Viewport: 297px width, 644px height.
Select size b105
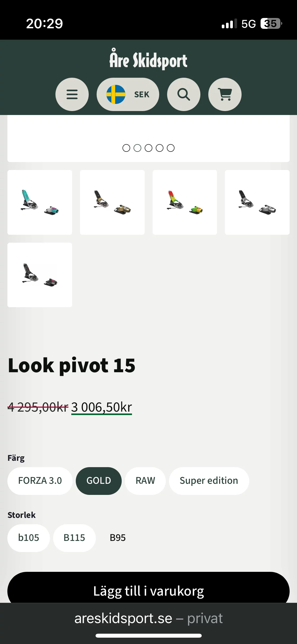[x=29, y=538]
